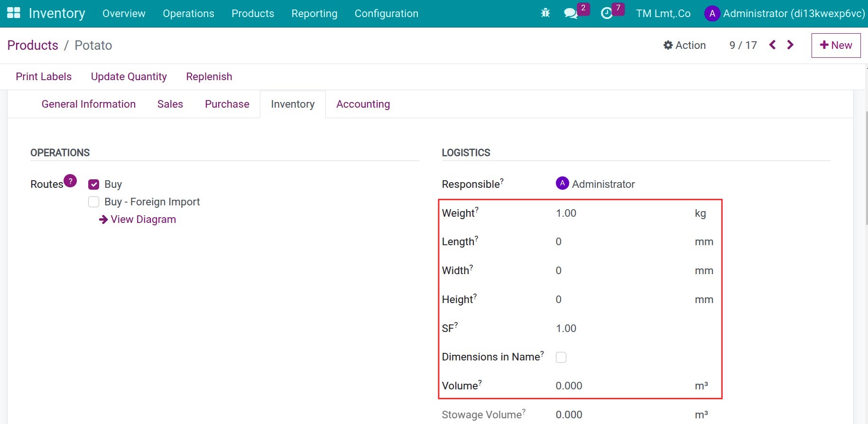Switch to the Accounting tab
The image size is (868, 424).
(363, 104)
